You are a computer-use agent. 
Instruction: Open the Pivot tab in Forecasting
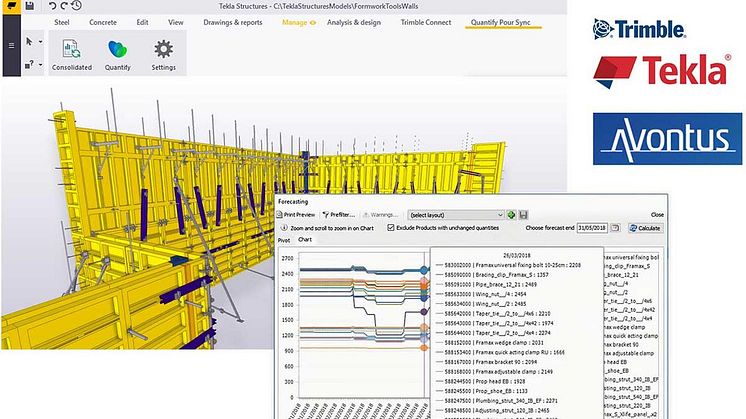point(285,240)
